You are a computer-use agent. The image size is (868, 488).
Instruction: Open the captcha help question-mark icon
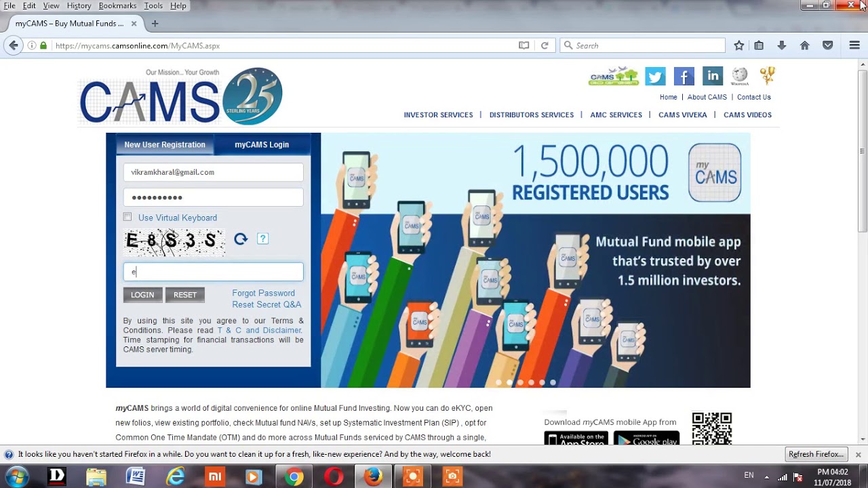point(263,239)
